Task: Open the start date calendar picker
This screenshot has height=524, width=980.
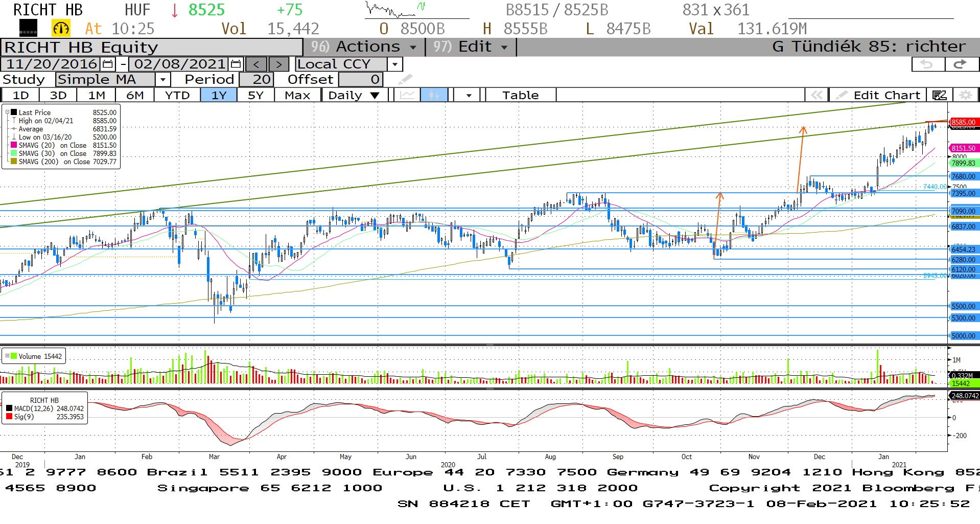Action: 108,64
